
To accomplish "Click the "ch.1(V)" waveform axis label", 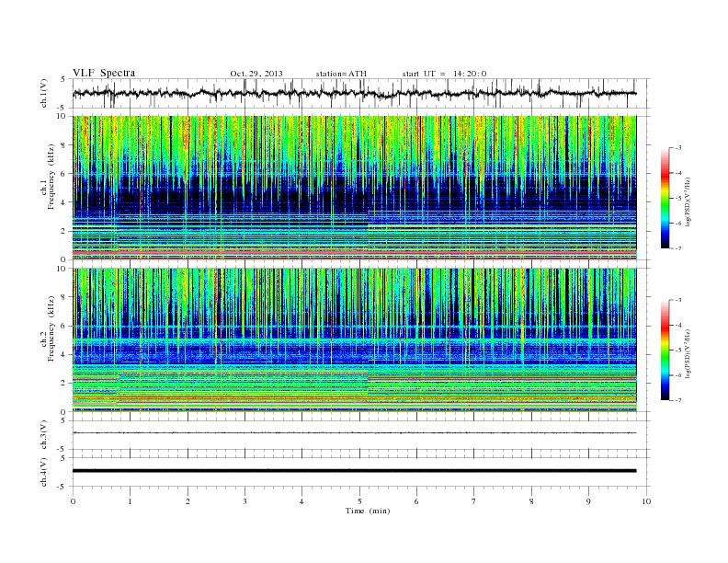I will (44, 93).
